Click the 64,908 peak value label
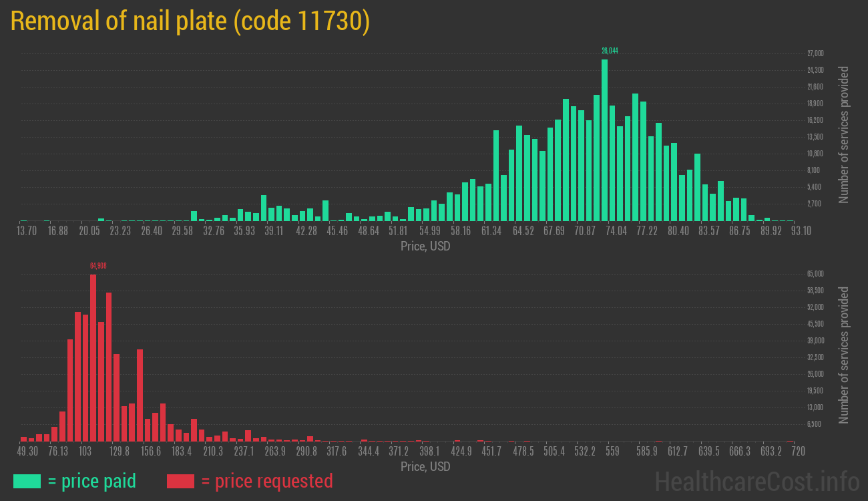868x501 pixels. (98, 266)
